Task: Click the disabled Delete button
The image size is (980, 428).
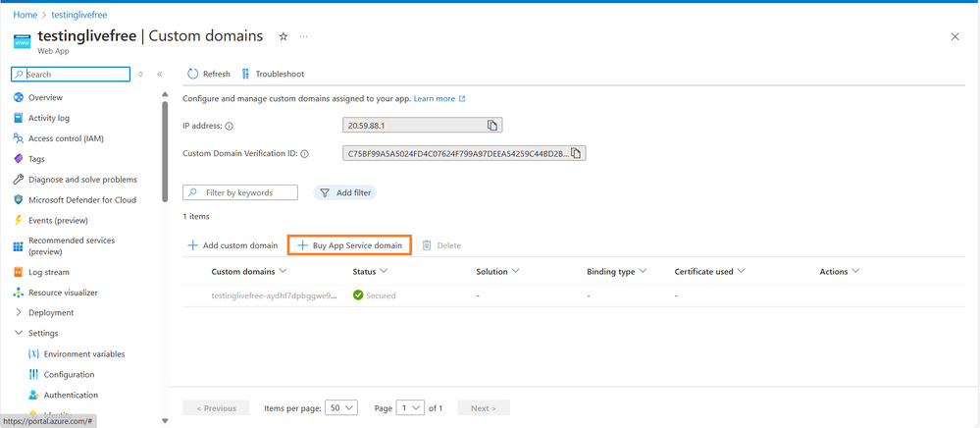Action: point(441,245)
